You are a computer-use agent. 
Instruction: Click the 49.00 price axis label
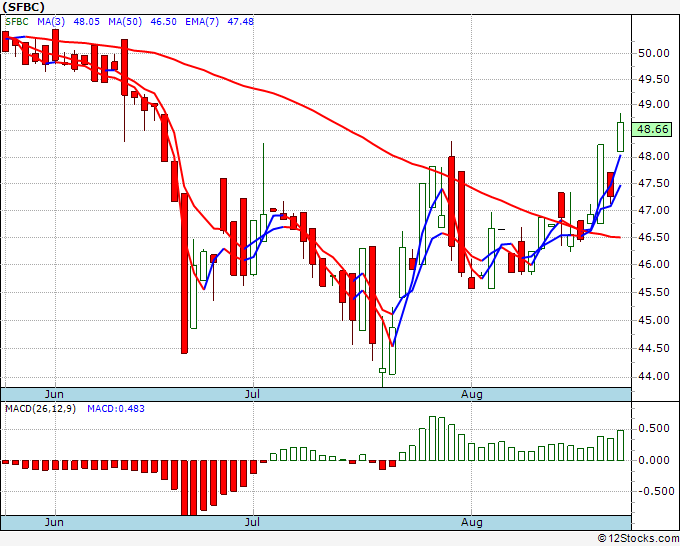click(x=654, y=105)
